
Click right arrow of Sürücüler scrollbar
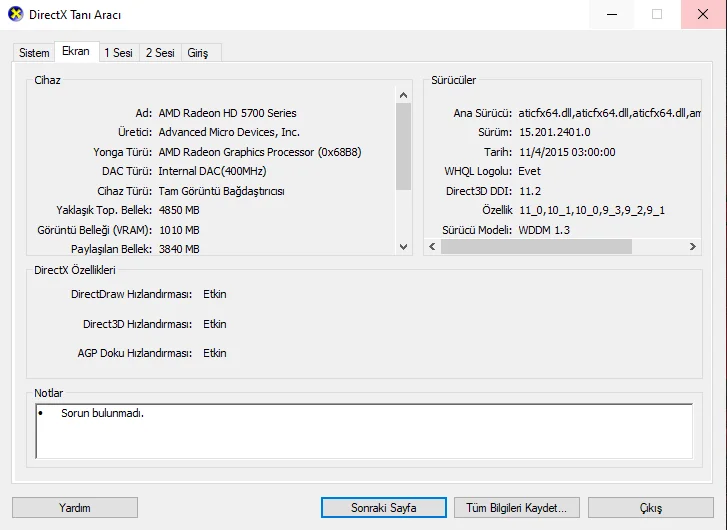click(x=693, y=247)
